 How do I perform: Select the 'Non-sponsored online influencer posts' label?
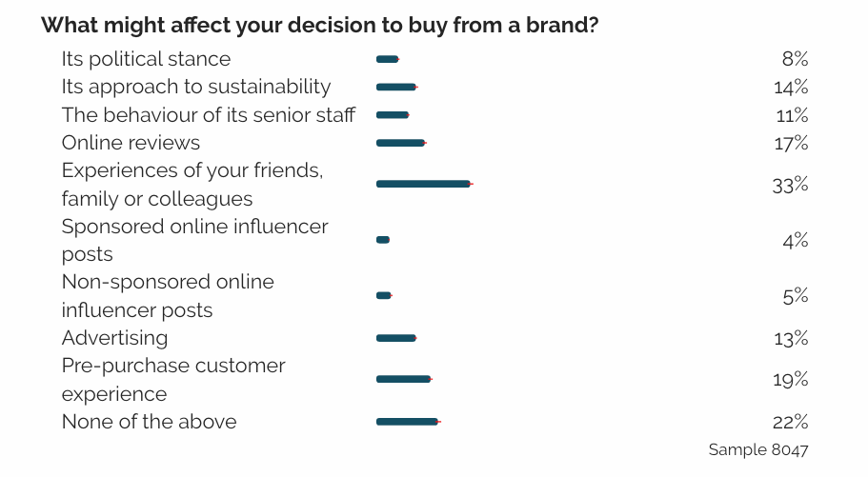(x=168, y=296)
